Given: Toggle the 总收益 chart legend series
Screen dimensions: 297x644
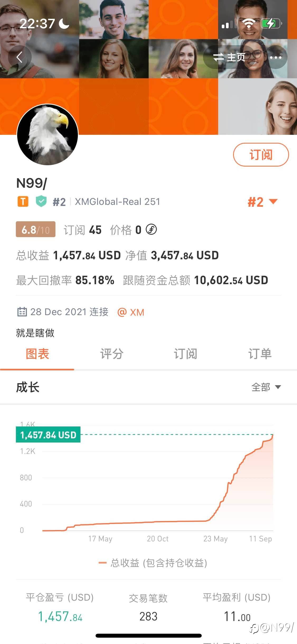Looking at the screenshot, I should (153, 563).
